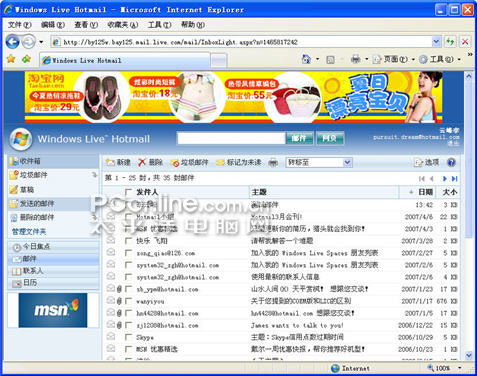Click the 网页 search web button

pyautogui.click(x=330, y=138)
